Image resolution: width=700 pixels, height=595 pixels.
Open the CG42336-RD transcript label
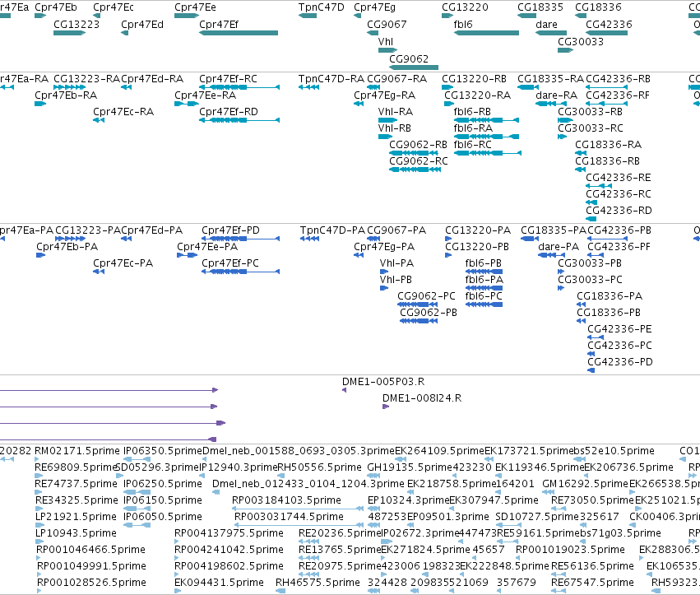point(619,211)
